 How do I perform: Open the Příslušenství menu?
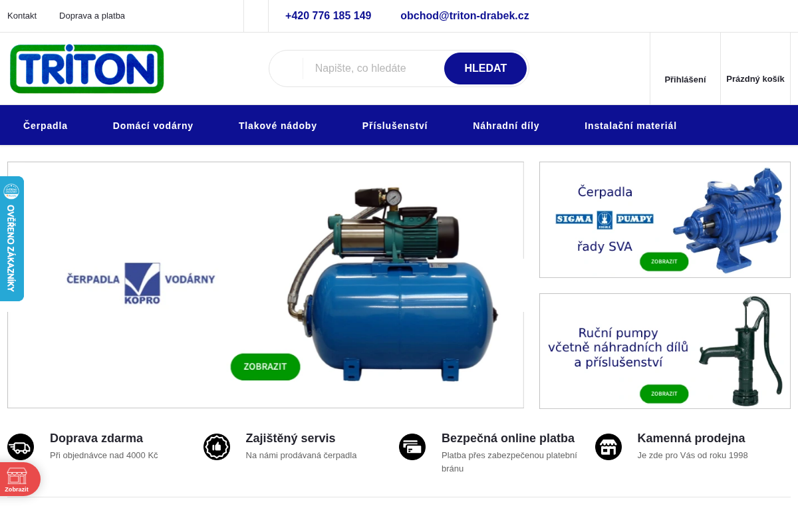[x=395, y=126]
